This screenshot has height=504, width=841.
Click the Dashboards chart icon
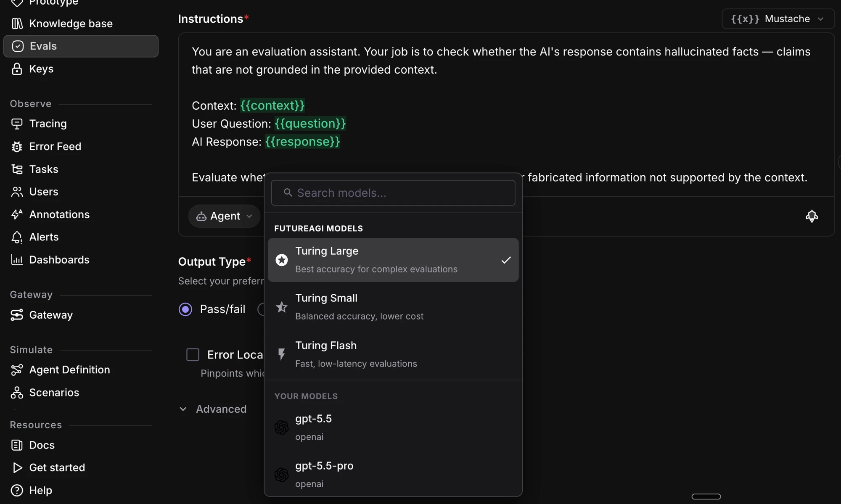pos(17,260)
